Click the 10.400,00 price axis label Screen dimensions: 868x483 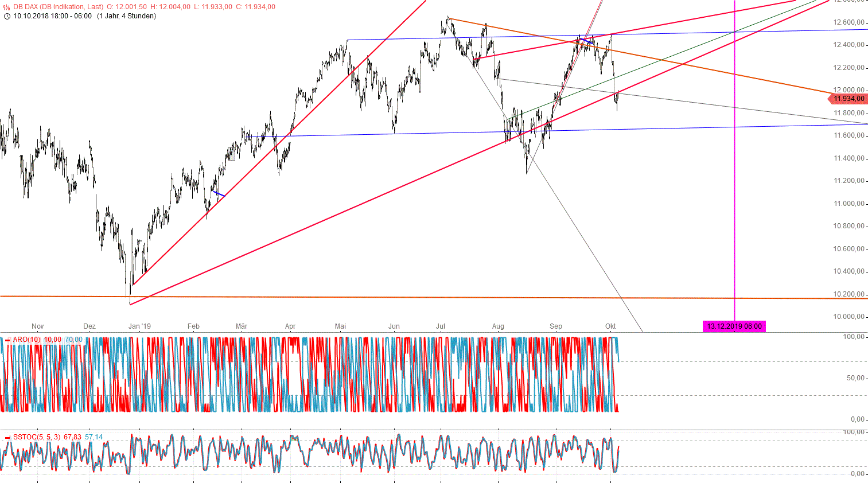[x=848, y=271]
